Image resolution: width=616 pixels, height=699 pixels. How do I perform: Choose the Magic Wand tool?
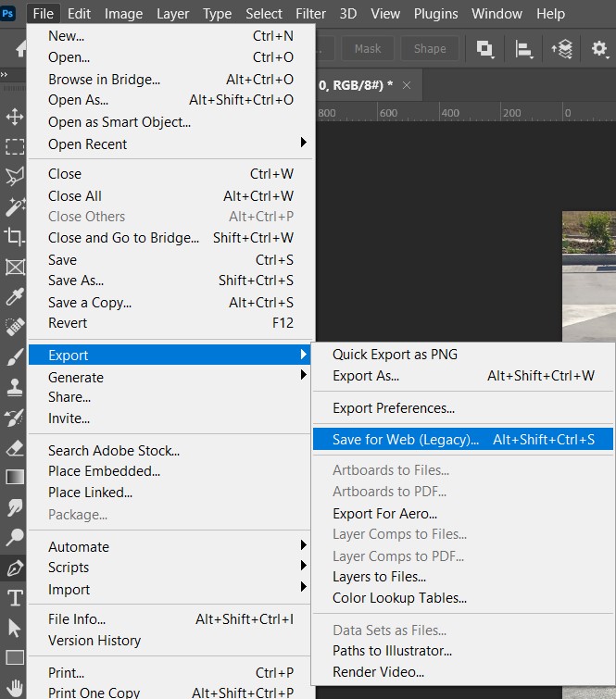pyautogui.click(x=14, y=206)
